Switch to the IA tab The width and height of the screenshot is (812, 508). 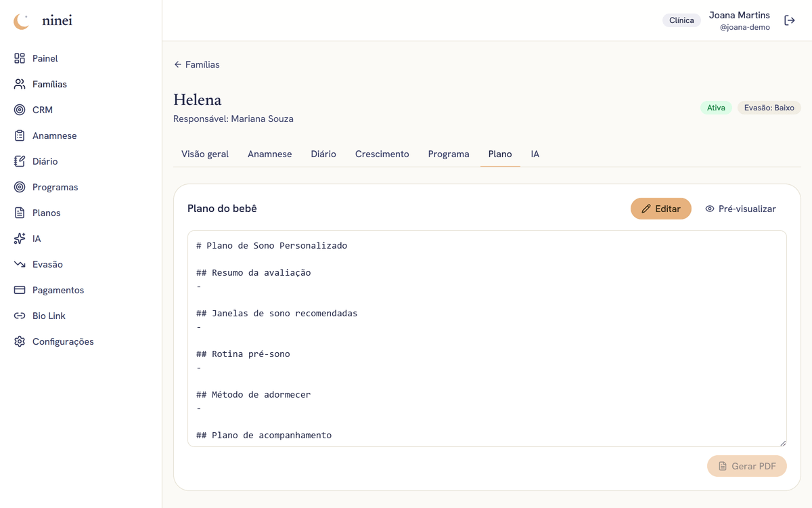tap(535, 154)
